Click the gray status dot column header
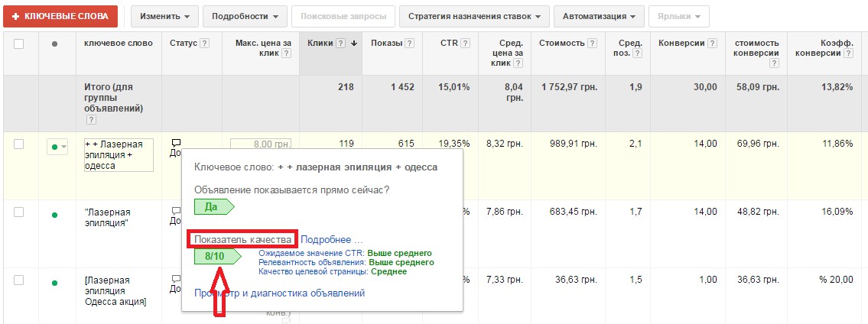 (54, 44)
